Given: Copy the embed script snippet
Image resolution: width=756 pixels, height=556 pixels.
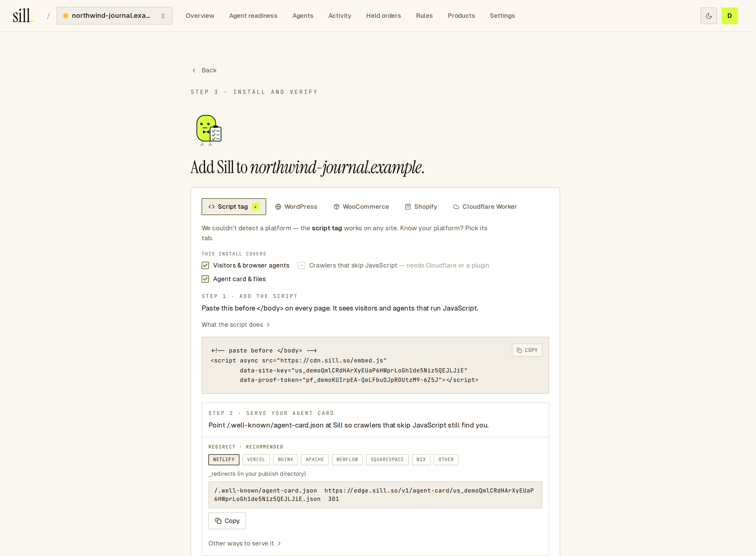Looking at the screenshot, I should coord(527,350).
